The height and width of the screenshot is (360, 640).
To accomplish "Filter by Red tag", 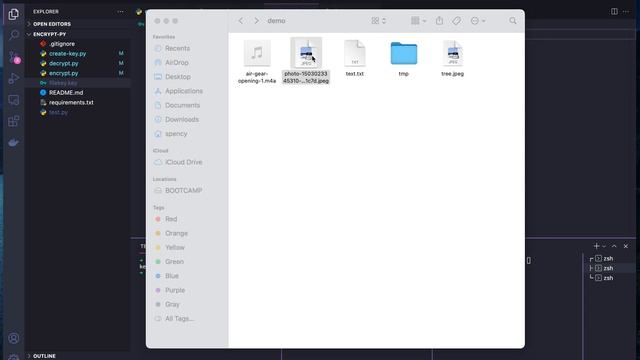I will point(171,219).
